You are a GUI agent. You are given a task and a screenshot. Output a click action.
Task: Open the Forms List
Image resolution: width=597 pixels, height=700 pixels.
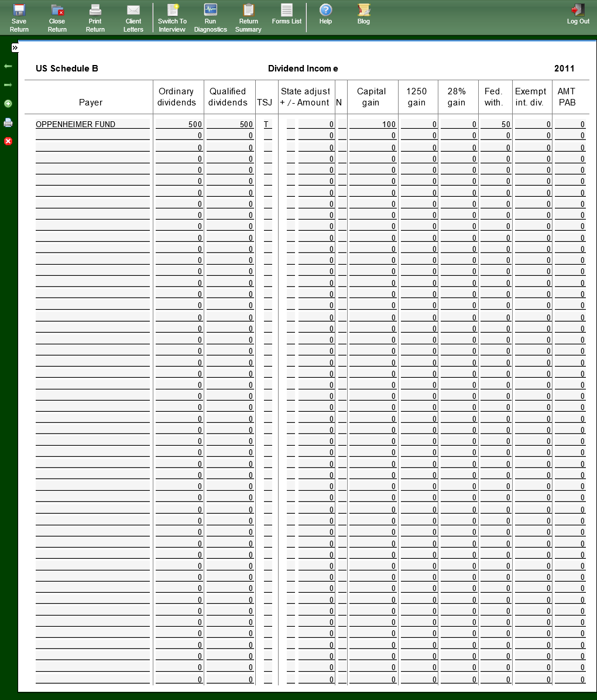pyautogui.click(x=287, y=14)
